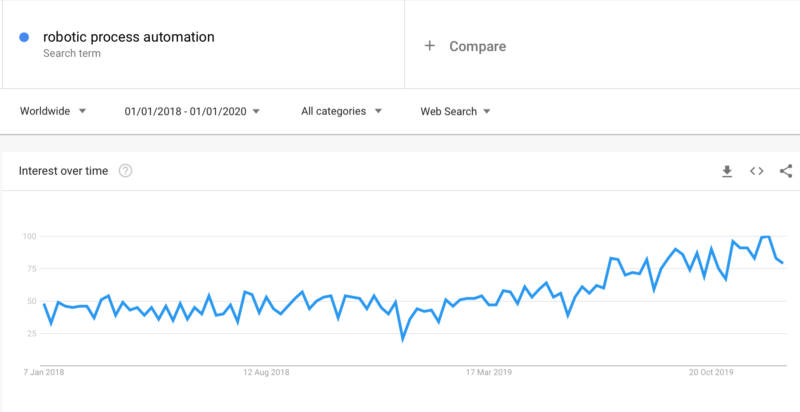Expand the All categories dropdown
Viewport: 800px width, 412px height.
coord(341,111)
